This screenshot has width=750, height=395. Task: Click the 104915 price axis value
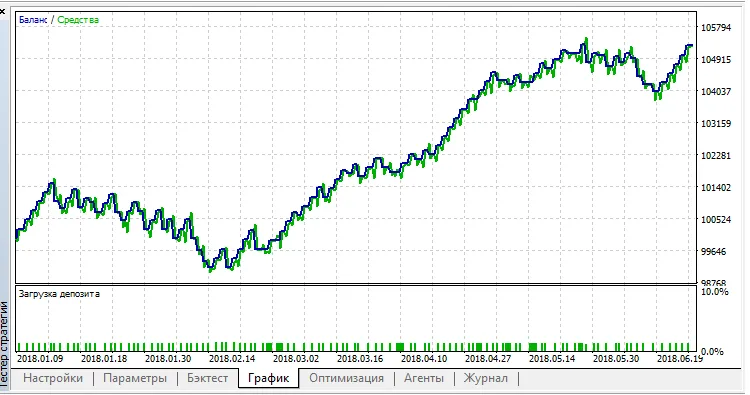point(716,60)
